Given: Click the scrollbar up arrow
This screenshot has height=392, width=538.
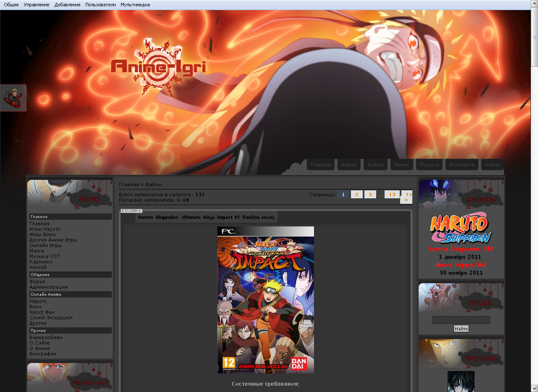Looking at the screenshot, I should click(534, 3).
